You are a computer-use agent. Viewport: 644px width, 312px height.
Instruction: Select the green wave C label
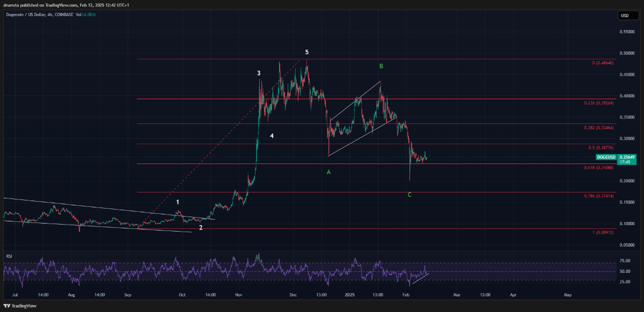point(409,195)
